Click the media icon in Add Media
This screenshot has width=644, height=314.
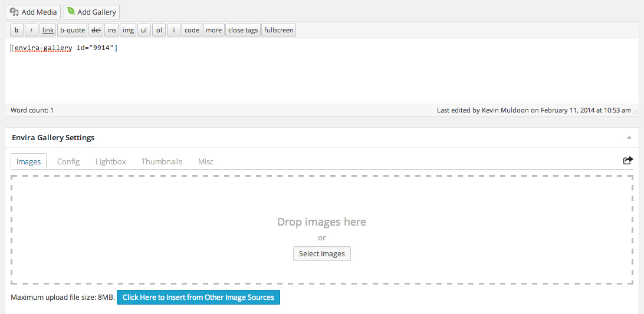(14, 12)
